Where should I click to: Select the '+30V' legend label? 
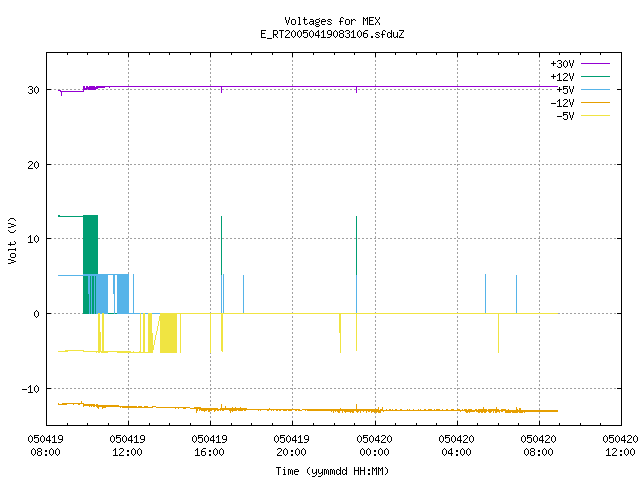point(562,64)
